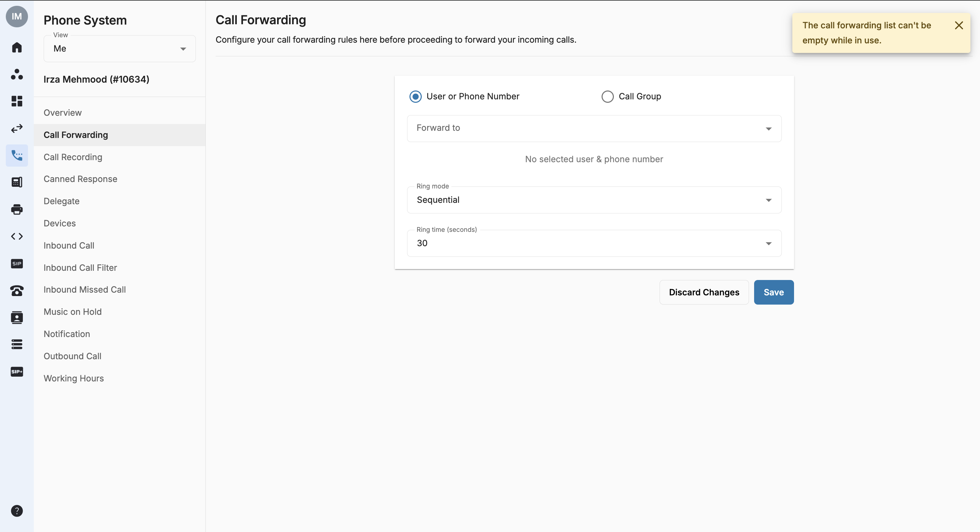Open the SIP+ icon in sidebar

pos(17,372)
